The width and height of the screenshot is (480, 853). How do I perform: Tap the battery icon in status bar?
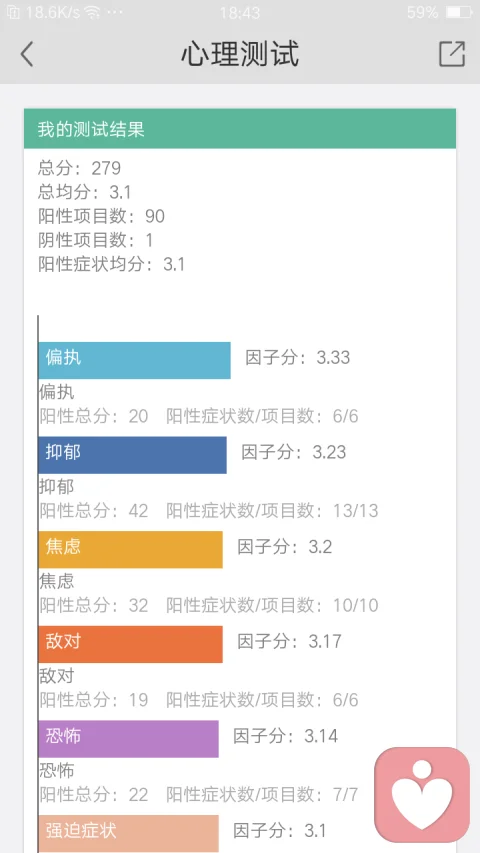point(459,12)
